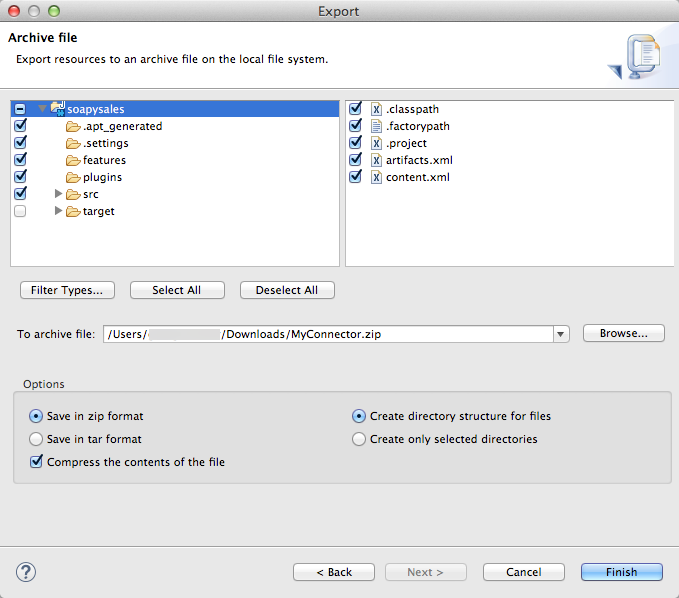Expand the target folder disclosure triangle

pos(59,211)
